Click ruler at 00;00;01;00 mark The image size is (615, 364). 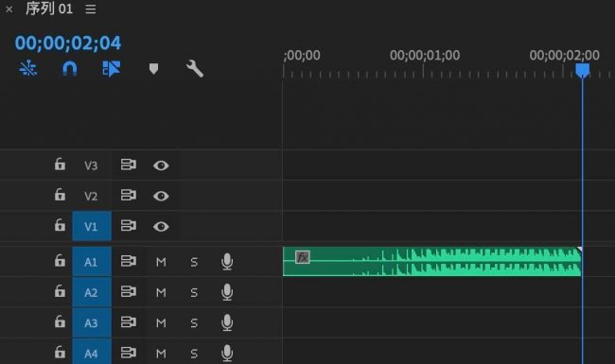[x=425, y=55]
